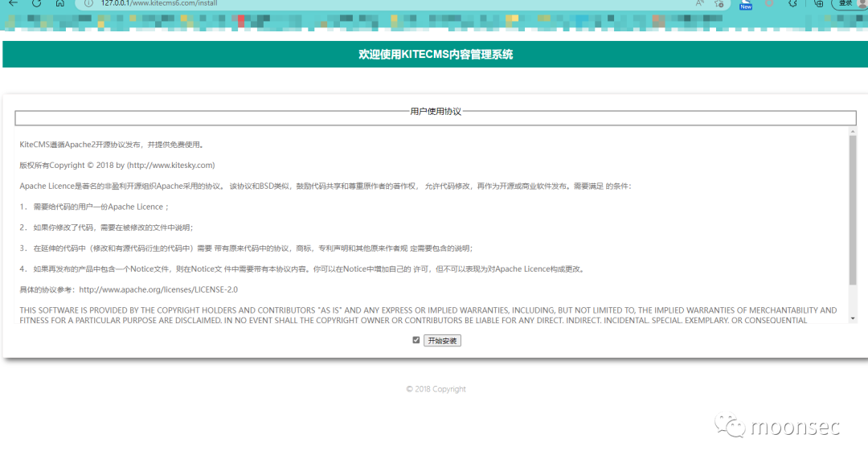Click the © 2018 Copyright footer text

436,389
